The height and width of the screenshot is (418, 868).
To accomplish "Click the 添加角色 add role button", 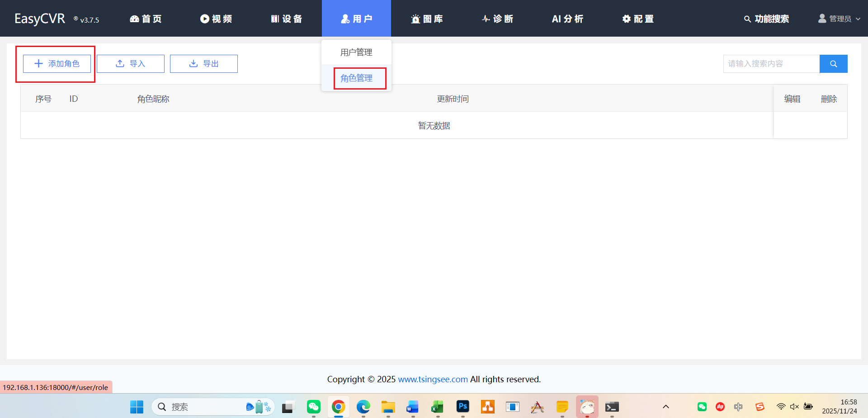I will (57, 63).
